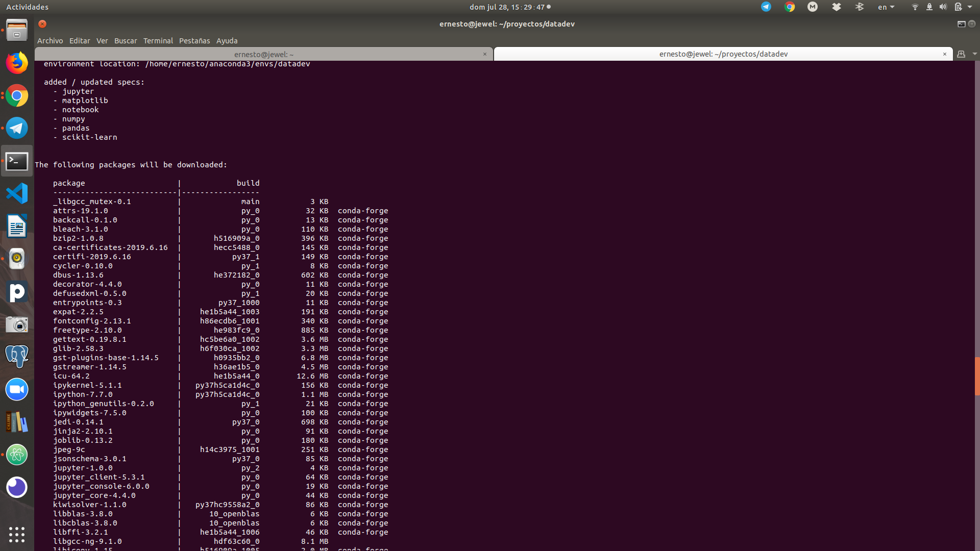This screenshot has height=551, width=980.
Task: Click the Dropbox tray icon
Action: pos(836,7)
